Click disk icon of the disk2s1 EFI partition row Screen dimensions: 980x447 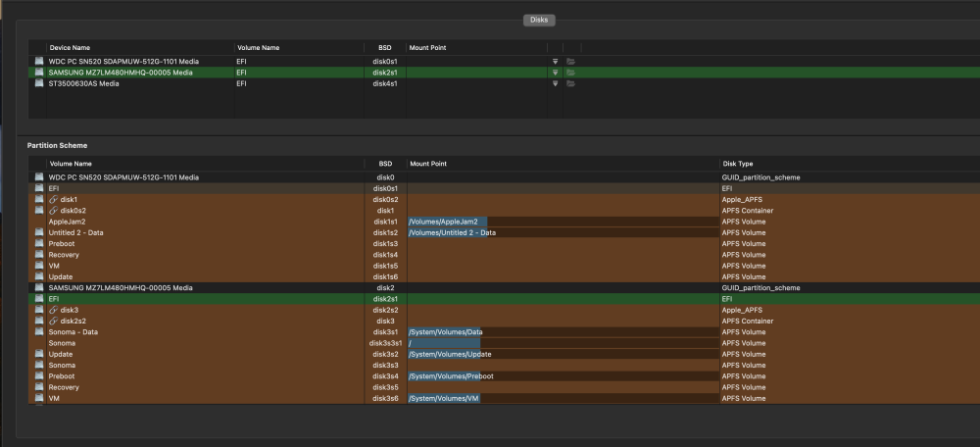pos(39,299)
